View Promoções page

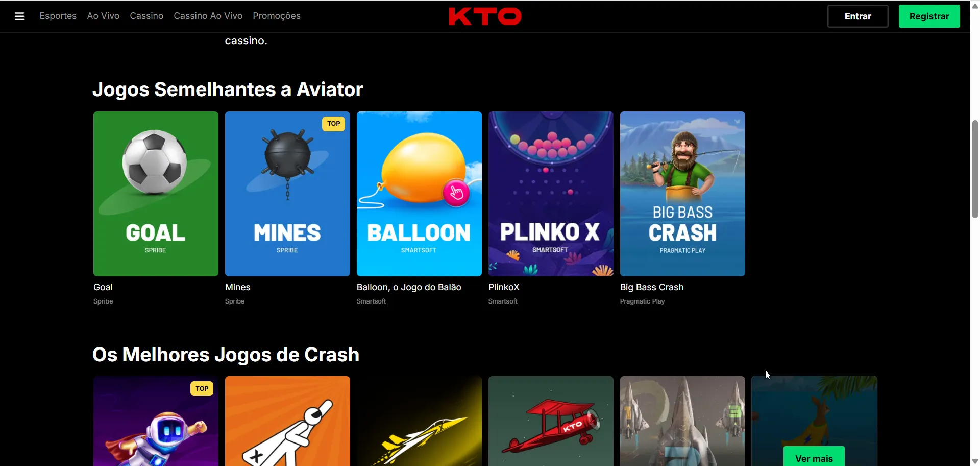277,16
